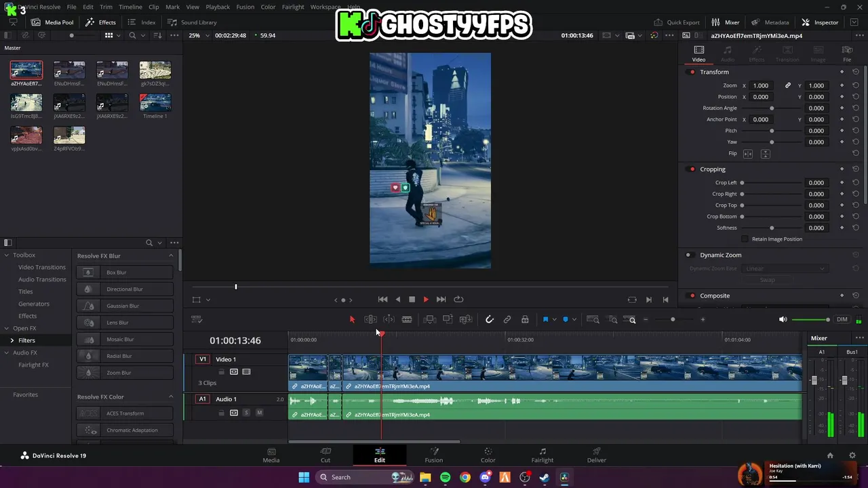Click the Quick Export button
Image resolution: width=868 pixels, height=488 pixels.
pyautogui.click(x=676, y=22)
